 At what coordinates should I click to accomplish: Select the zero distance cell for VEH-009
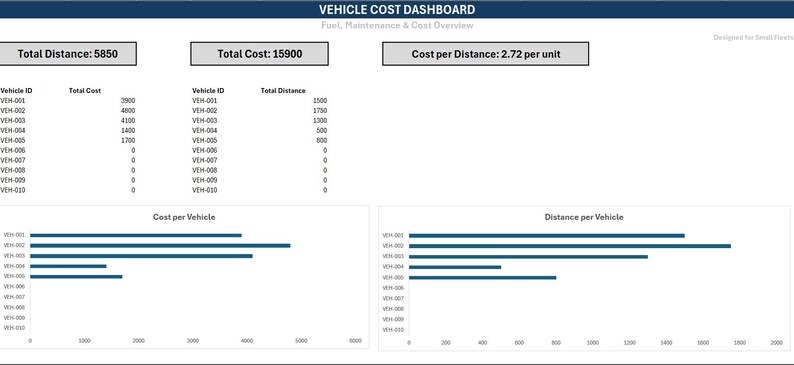coord(325,180)
